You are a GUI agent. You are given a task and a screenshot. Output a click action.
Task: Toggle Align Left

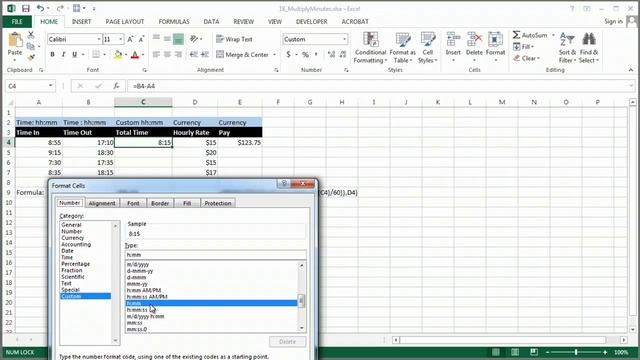click(x=156, y=54)
